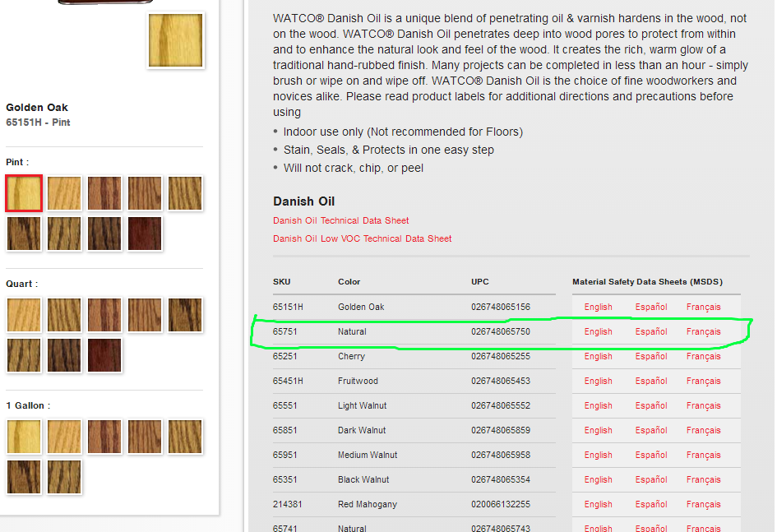777x532 pixels.
Task: Select first swatch in Pint's second row
Action: 24,234
